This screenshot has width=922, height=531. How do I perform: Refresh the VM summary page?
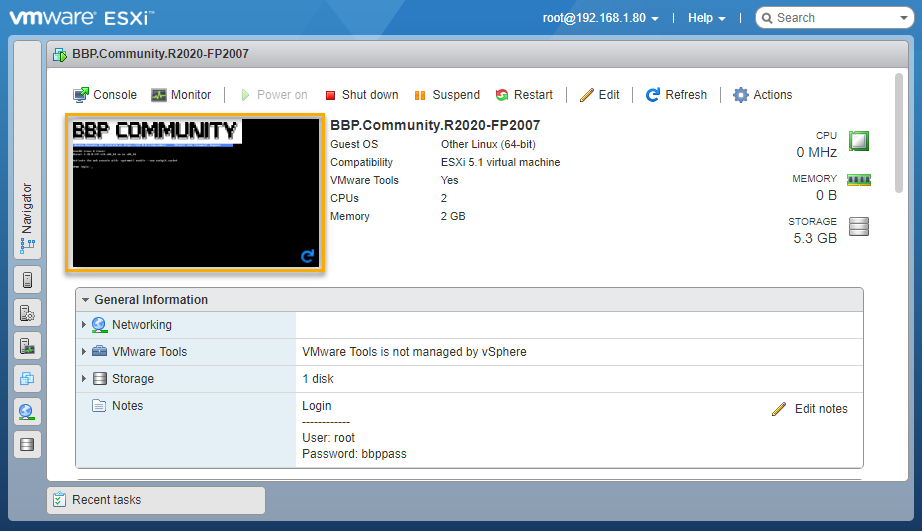pyautogui.click(x=676, y=95)
